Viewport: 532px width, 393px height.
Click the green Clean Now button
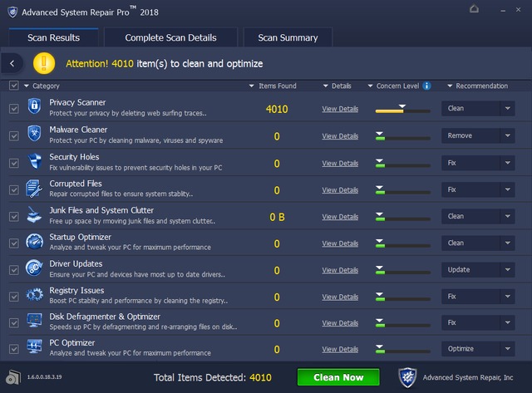click(x=338, y=377)
